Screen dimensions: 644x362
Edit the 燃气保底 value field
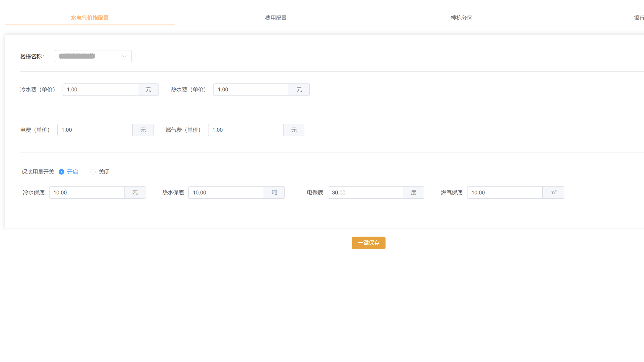click(504, 193)
